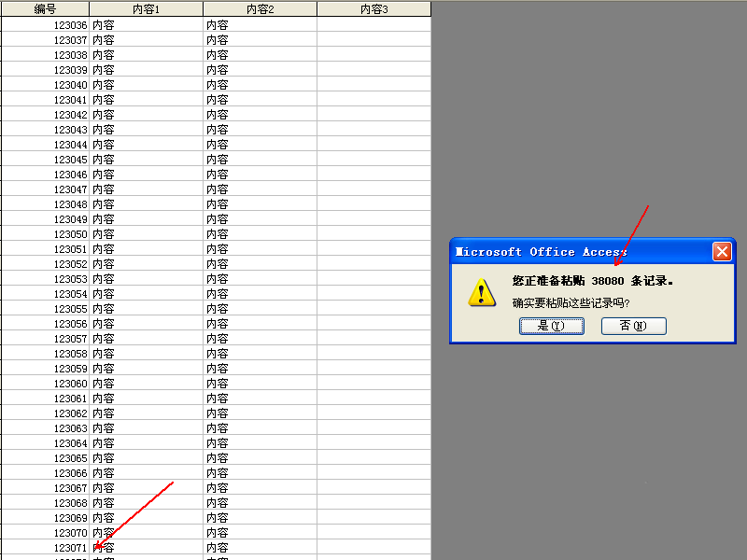Click cell with number 123036
Image resolution: width=747 pixels, height=560 pixels.
[x=45, y=25]
